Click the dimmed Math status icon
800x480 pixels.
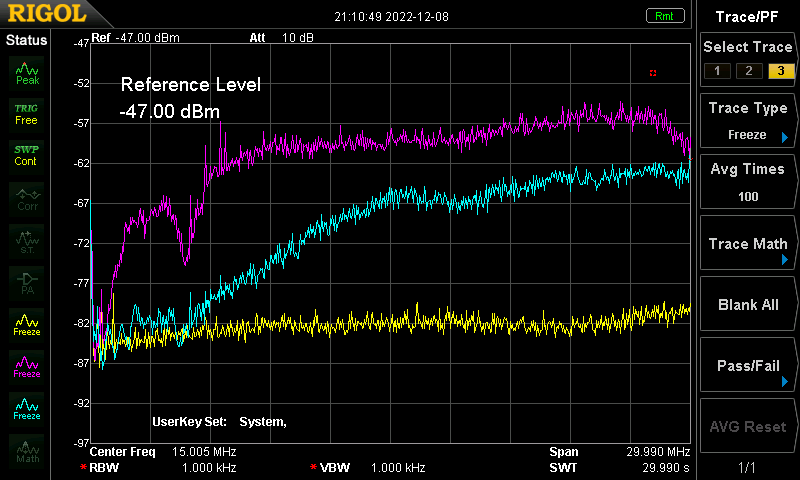[27, 451]
